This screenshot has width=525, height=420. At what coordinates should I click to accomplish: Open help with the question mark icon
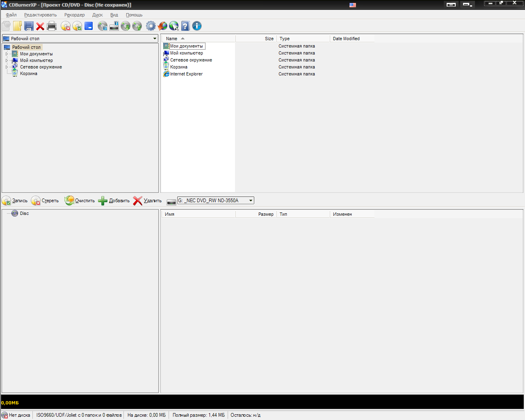click(x=185, y=26)
